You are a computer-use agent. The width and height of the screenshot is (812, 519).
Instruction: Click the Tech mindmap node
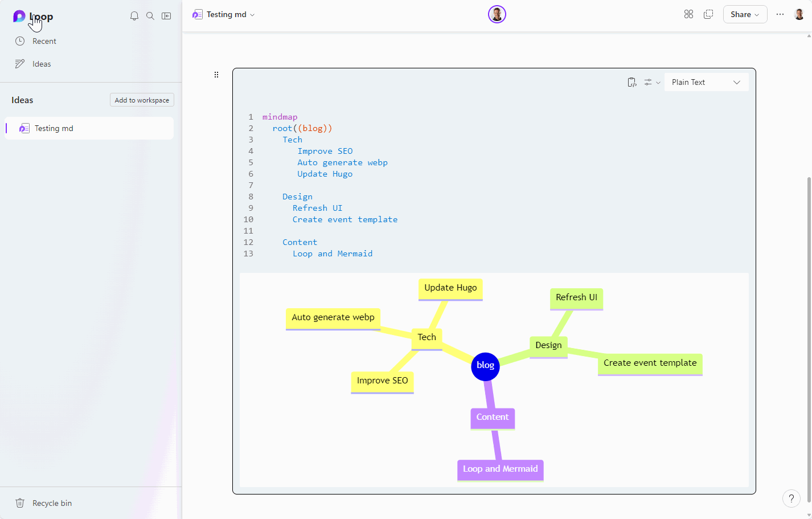[426, 338]
